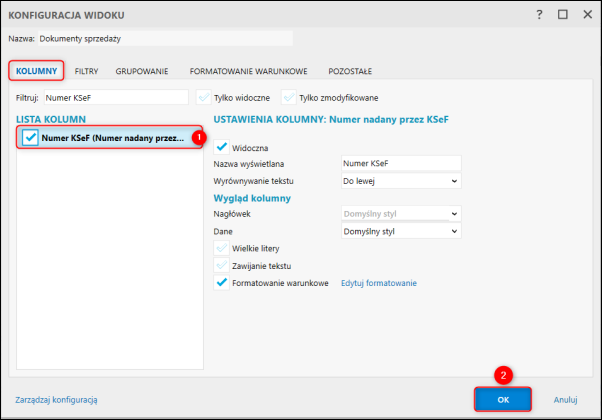The height and width of the screenshot is (420, 602).
Task: Click the Edytuj formatowanie link
Action: [x=379, y=283]
